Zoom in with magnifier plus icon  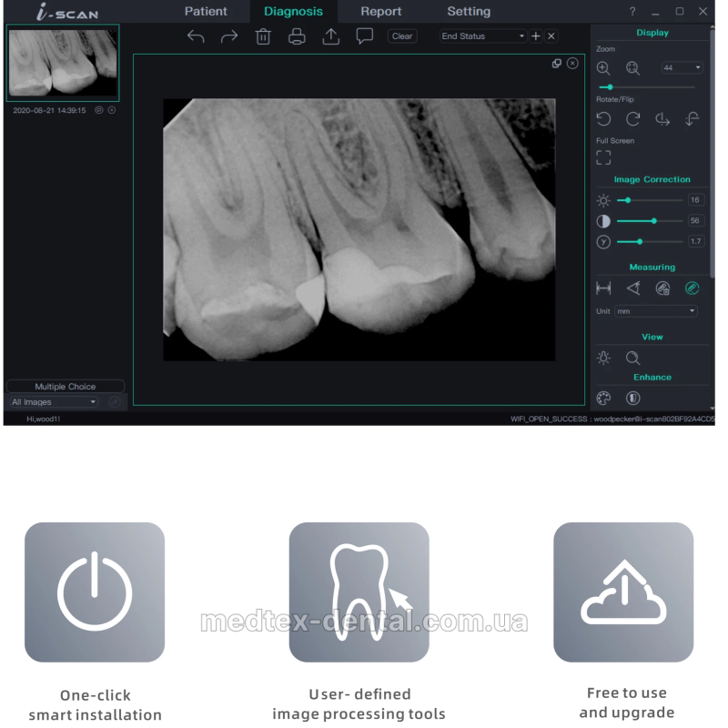(603, 68)
